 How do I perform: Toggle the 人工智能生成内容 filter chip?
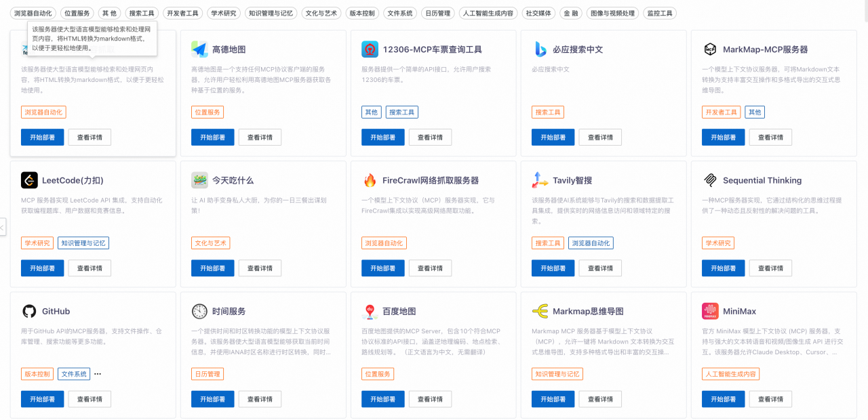pyautogui.click(x=488, y=13)
